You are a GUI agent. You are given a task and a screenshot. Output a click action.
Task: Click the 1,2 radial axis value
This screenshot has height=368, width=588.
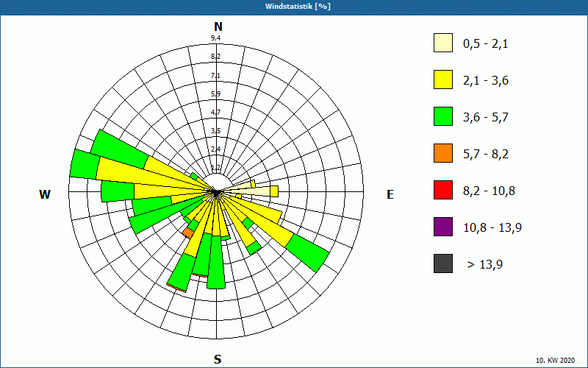pyautogui.click(x=215, y=168)
